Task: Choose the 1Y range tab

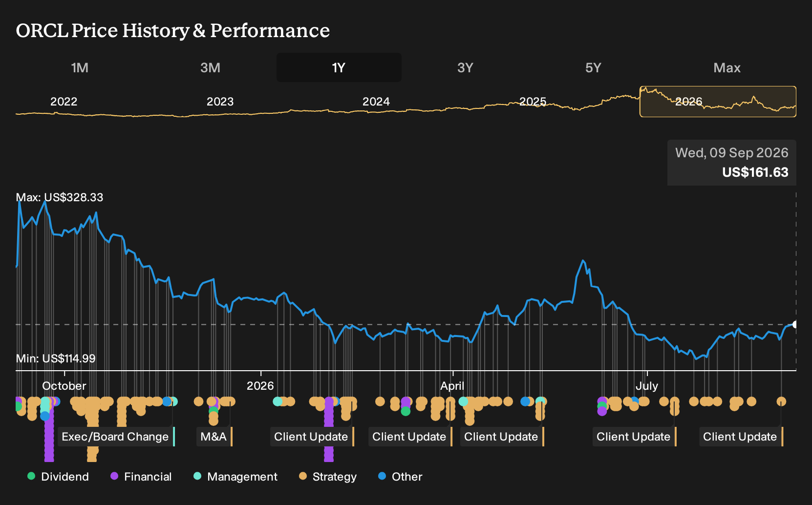Action: click(339, 67)
